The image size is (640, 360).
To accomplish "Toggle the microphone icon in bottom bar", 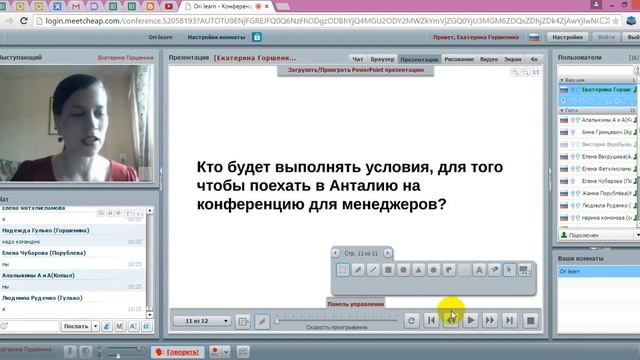I will [69, 351].
